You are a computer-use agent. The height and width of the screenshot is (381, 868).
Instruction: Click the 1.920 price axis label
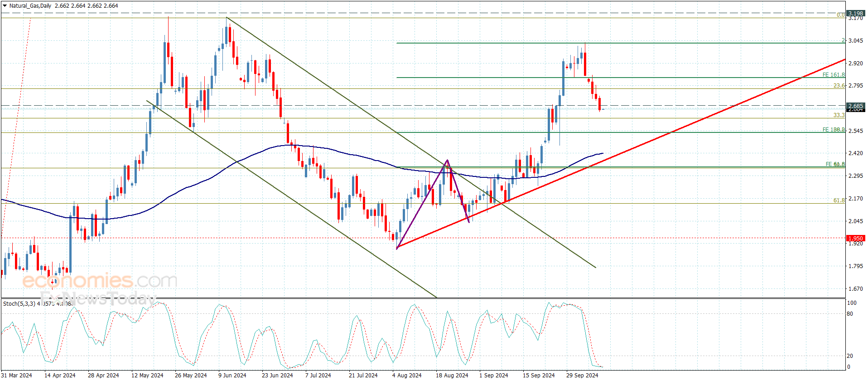click(x=855, y=244)
